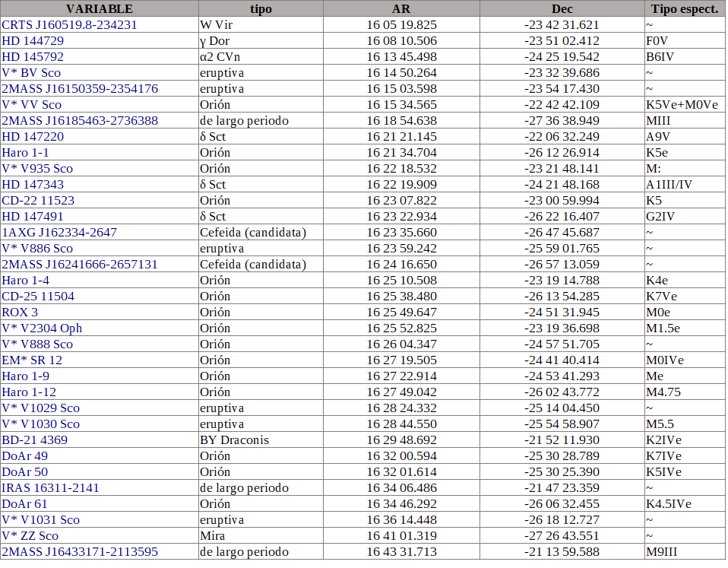Click the HD 144729 star link
Image resolution: width=728 pixels, height=568 pixels.
tap(33, 40)
